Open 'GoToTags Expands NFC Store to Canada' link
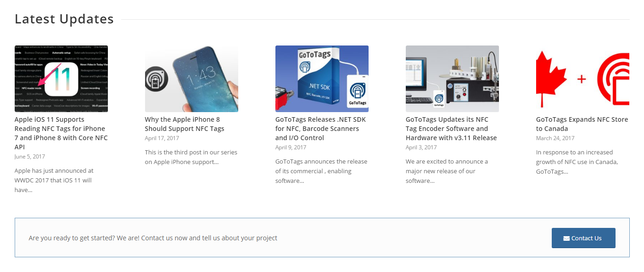The width and height of the screenshot is (644, 272). [582, 124]
